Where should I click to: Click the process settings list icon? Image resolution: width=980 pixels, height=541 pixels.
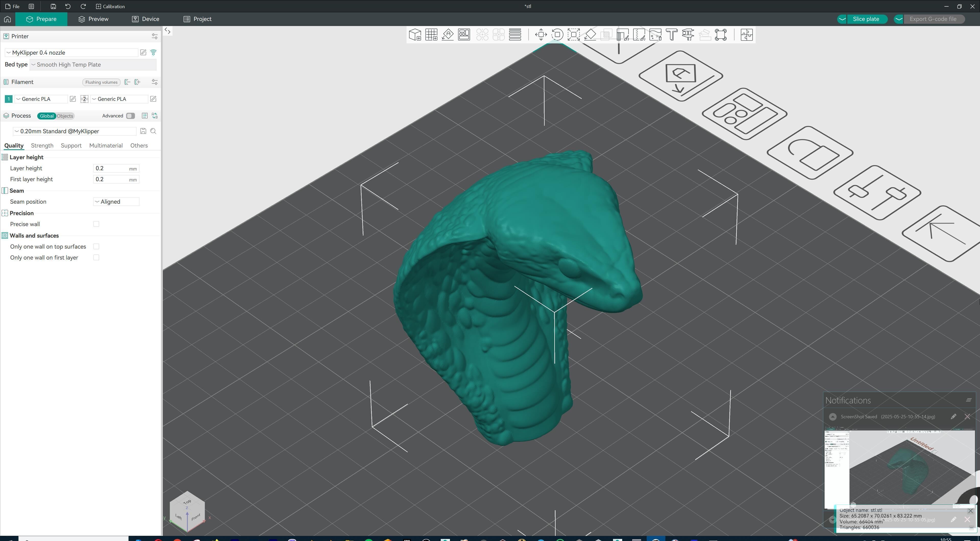[x=144, y=116]
